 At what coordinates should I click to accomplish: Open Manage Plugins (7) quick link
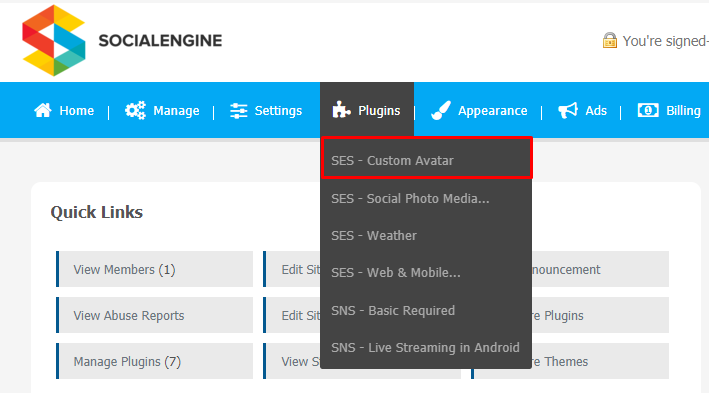click(x=155, y=361)
